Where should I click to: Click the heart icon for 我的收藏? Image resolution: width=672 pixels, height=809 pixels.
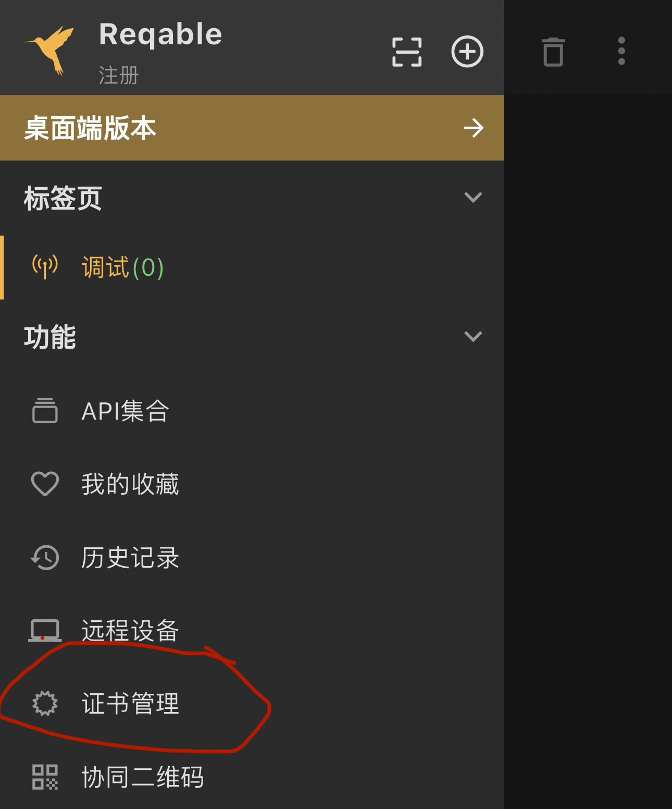pyautogui.click(x=45, y=484)
